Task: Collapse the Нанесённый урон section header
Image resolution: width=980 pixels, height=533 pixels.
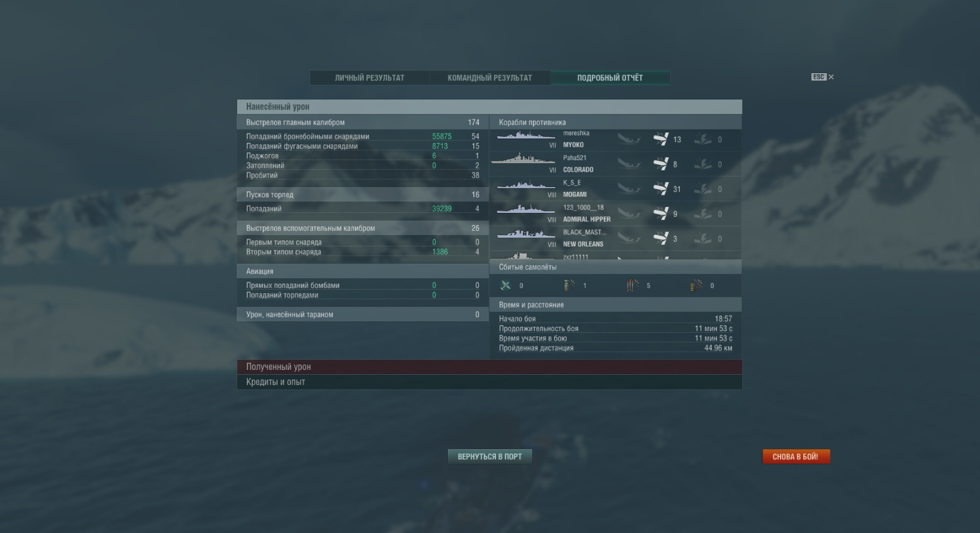Action: (x=489, y=107)
